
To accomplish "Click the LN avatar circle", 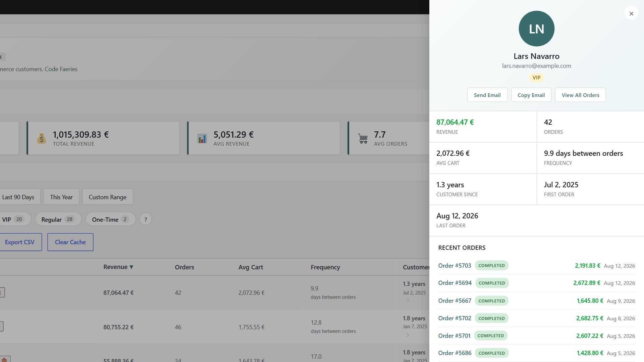I will pos(536,29).
